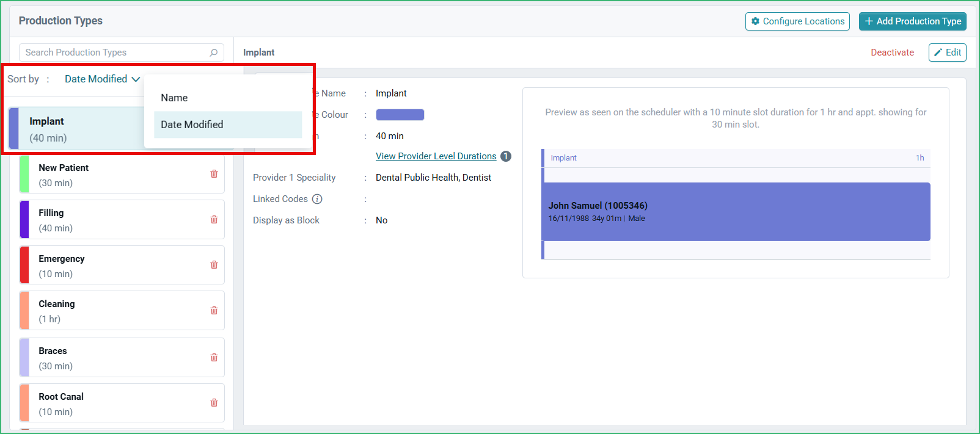Select the New Patient production type

tap(122, 175)
